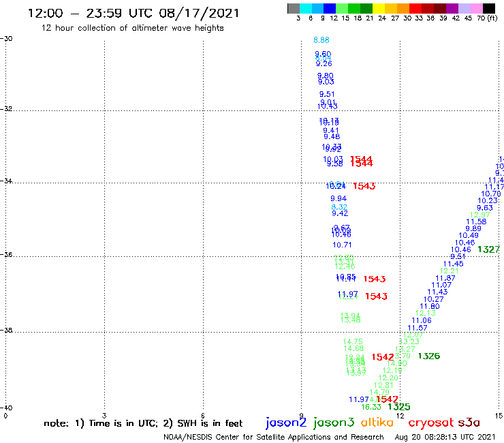Click the time range title '12:00 – 23:59 UTC 08/17/2021'

(133, 14)
